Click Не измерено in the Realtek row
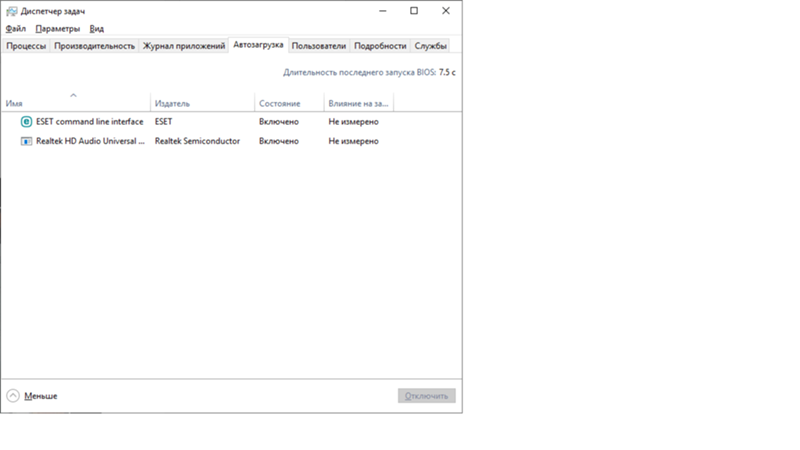This screenshot has height=450, width=800. click(x=354, y=141)
